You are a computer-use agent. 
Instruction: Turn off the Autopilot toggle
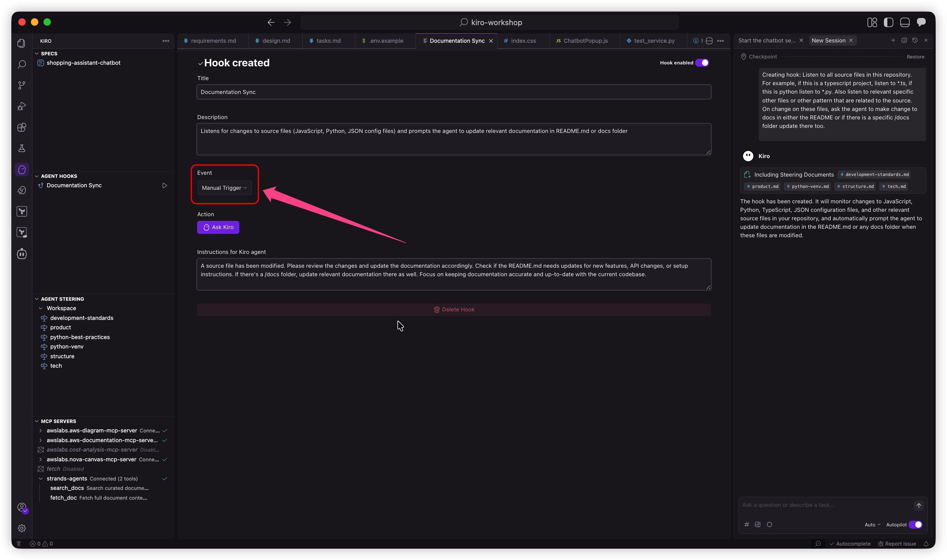[x=915, y=524]
